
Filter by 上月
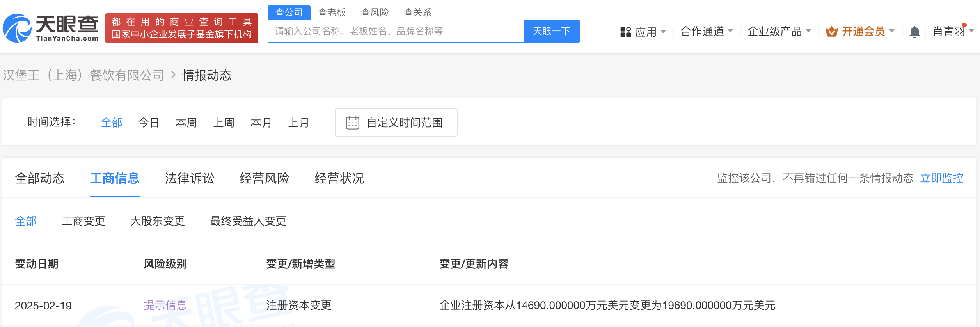coord(299,123)
